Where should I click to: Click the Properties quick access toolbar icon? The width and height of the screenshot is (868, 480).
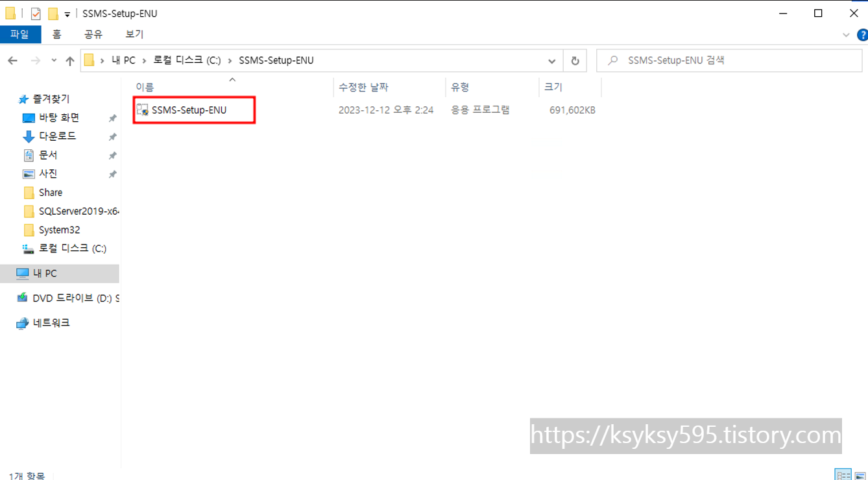coord(36,14)
